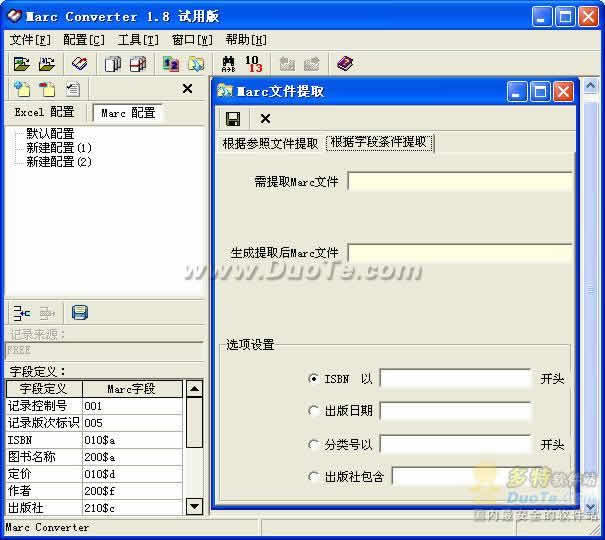The image size is (605, 540).
Task: Click the pages with red line split icon
Action: tap(138, 64)
